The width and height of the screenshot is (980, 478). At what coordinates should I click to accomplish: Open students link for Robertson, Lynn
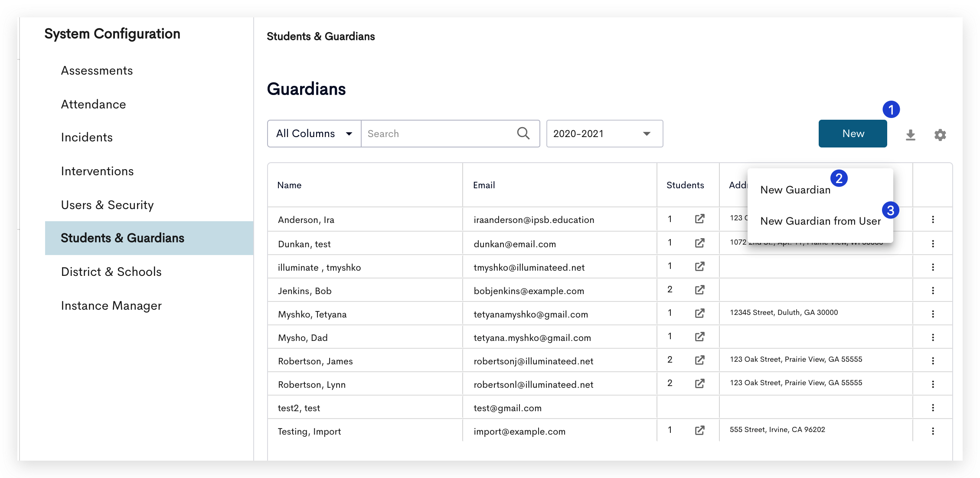click(x=699, y=383)
